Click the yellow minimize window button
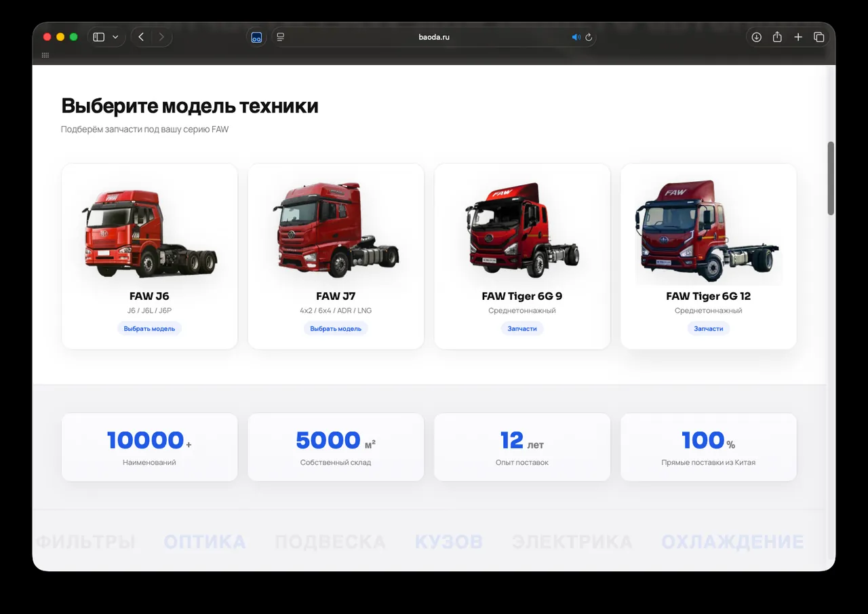The image size is (868, 614). [x=60, y=37]
